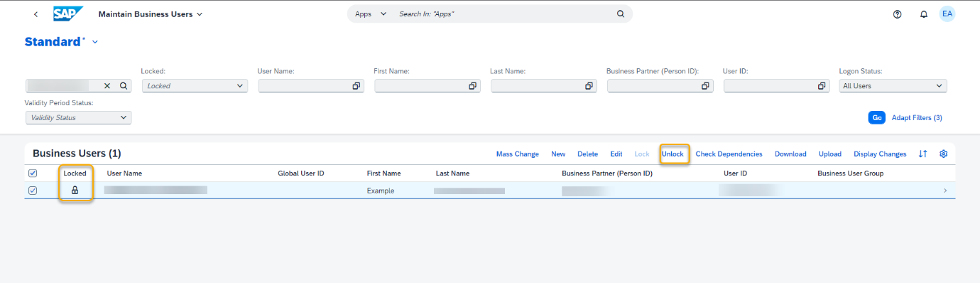Click the Locked column header

[75, 173]
